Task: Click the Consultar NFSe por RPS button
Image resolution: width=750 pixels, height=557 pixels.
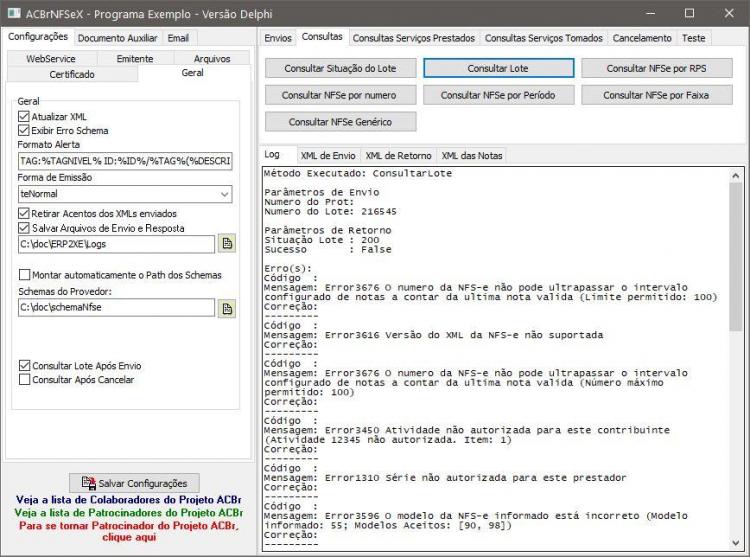Action: pos(656,68)
